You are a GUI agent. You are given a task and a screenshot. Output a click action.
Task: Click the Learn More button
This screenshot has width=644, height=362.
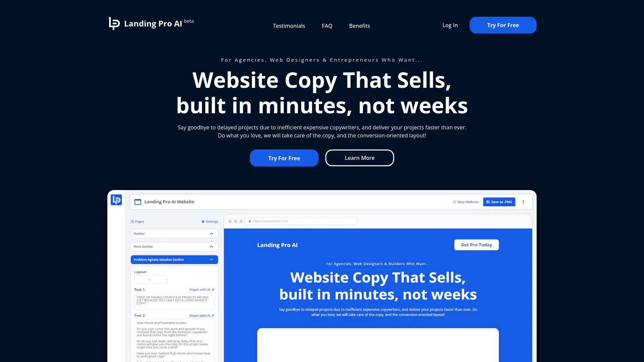pos(360,158)
